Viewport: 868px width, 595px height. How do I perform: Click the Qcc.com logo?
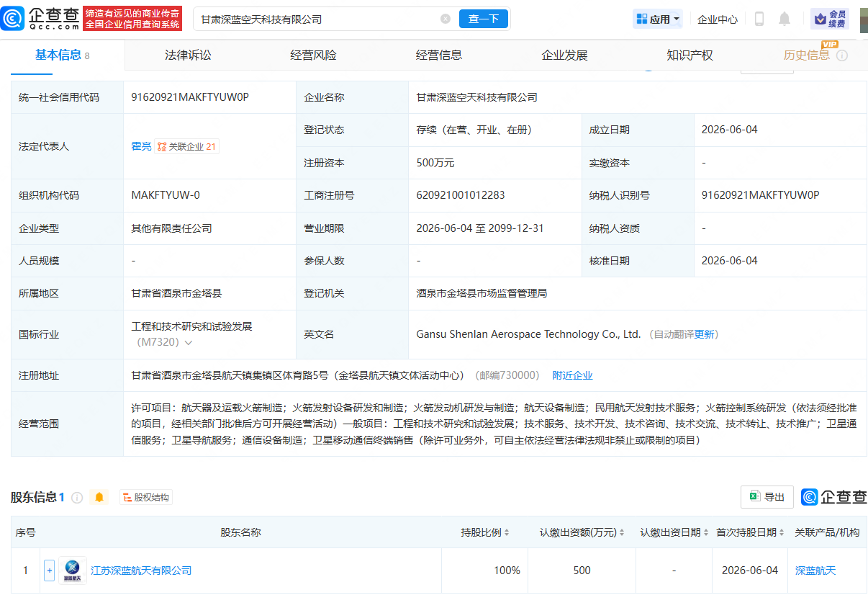[41, 19]
